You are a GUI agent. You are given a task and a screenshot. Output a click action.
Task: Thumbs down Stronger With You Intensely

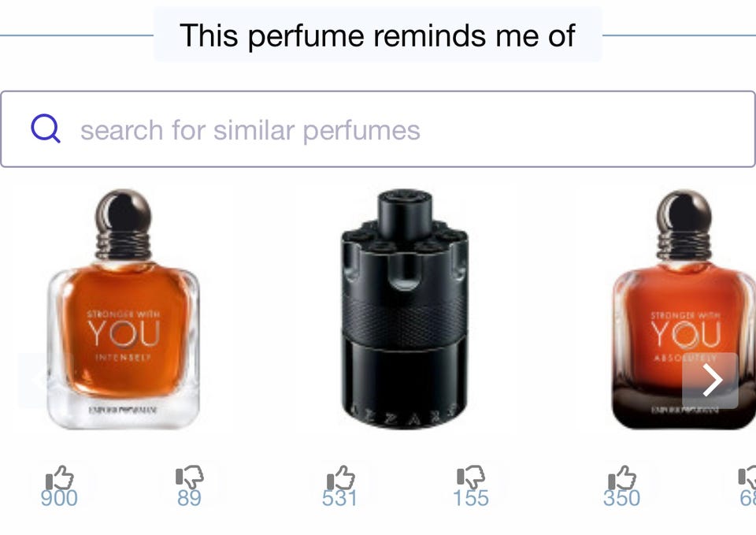click(x=190, y=477)
